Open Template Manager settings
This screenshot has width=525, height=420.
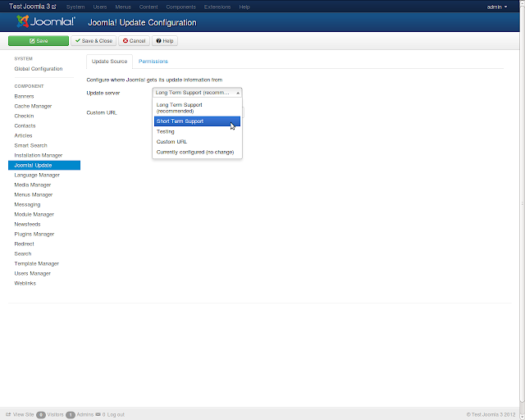pos(36,263)
